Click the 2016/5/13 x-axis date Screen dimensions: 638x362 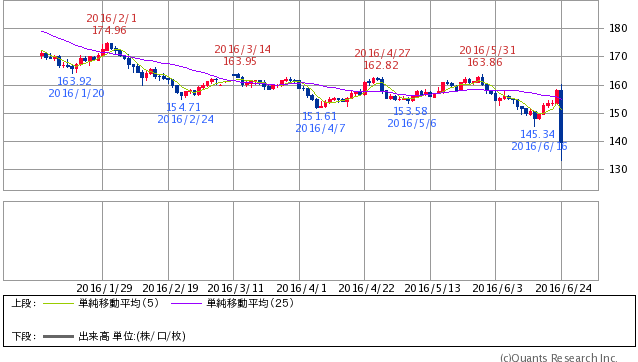click(x=433, y=288)
